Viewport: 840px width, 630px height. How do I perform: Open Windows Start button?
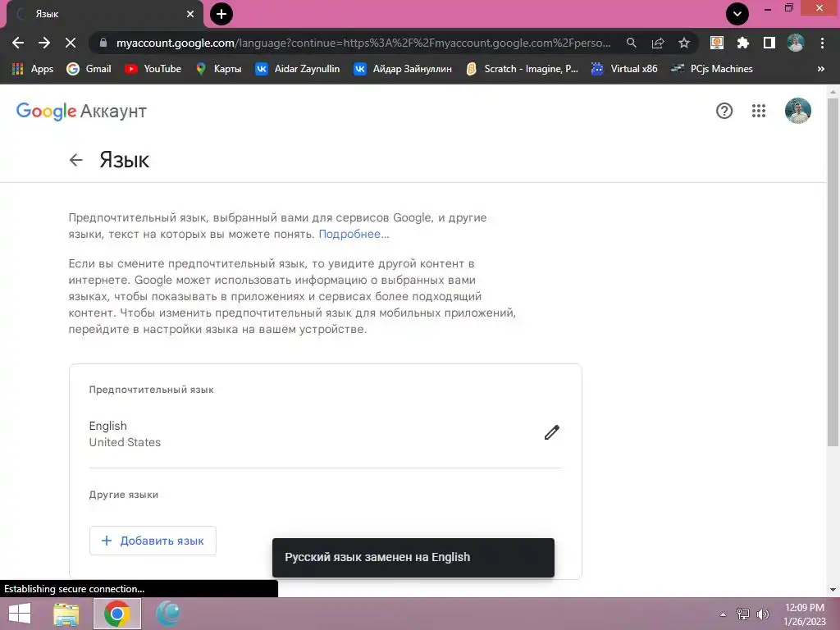point(20,614)
